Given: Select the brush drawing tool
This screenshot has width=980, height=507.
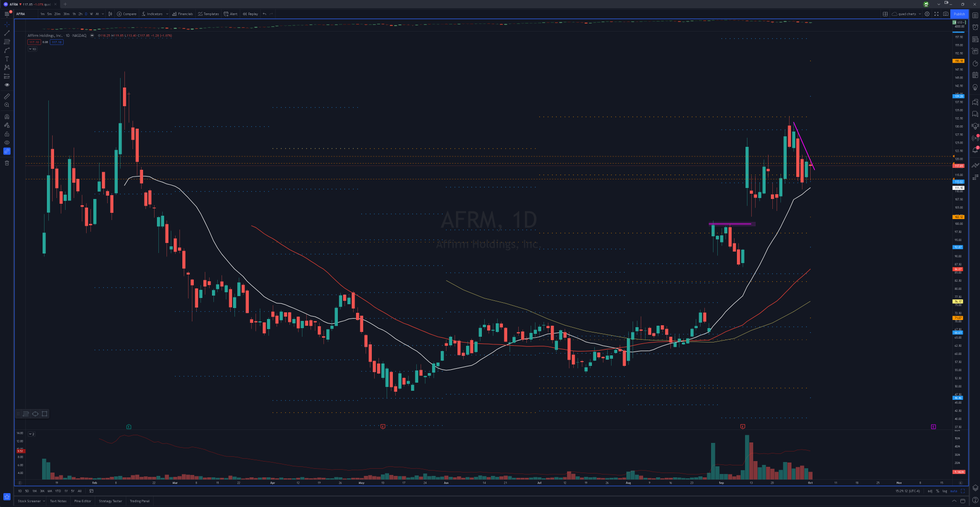Looking at the screenshot, I should coord(7,50).
